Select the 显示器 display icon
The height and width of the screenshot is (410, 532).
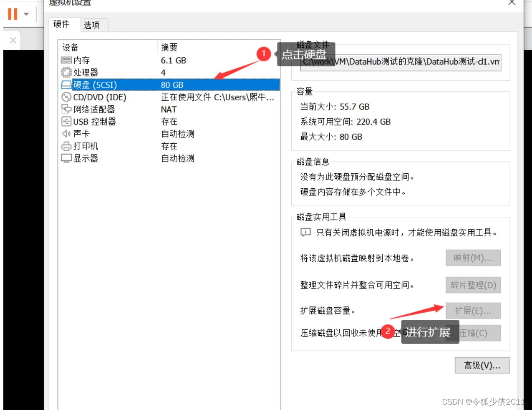pyautogui.click(x=66, y=158)
